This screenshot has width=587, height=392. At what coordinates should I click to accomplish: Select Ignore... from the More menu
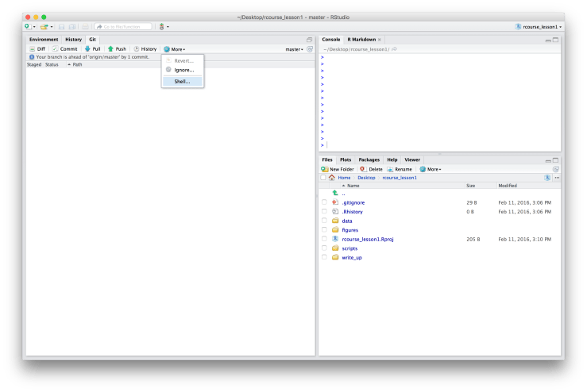(x=183, y=70)
